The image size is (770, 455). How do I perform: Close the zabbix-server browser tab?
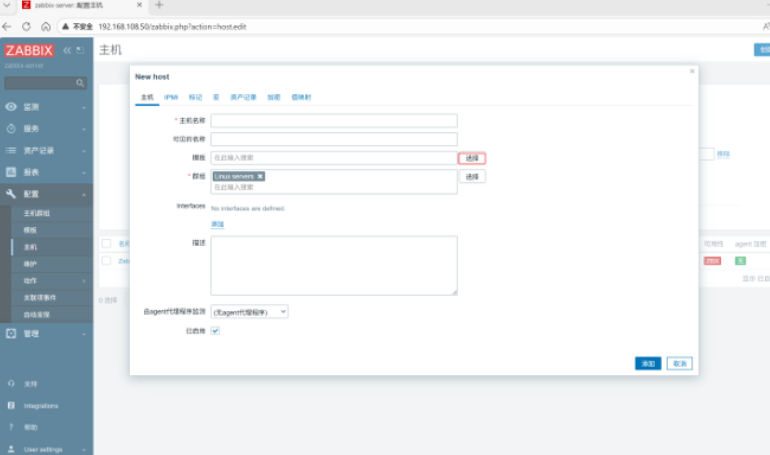tap(139, 5)
